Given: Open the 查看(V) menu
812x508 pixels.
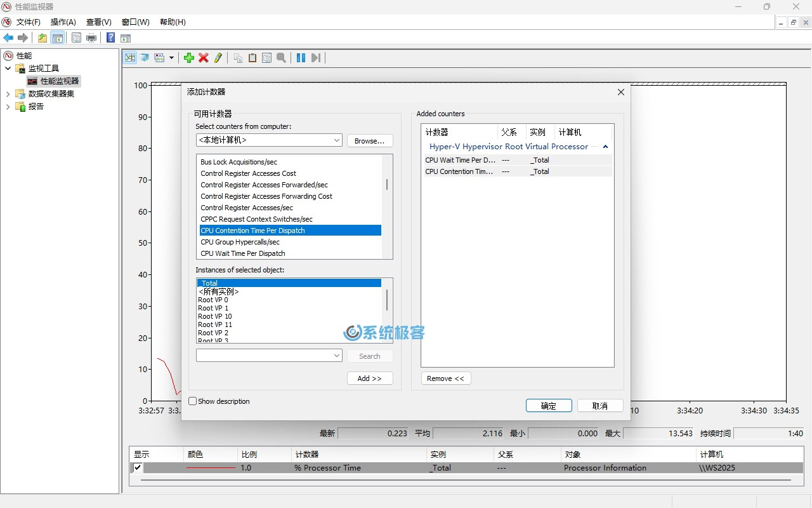Looking at the screenshot, I should click(x=99, y=22).
